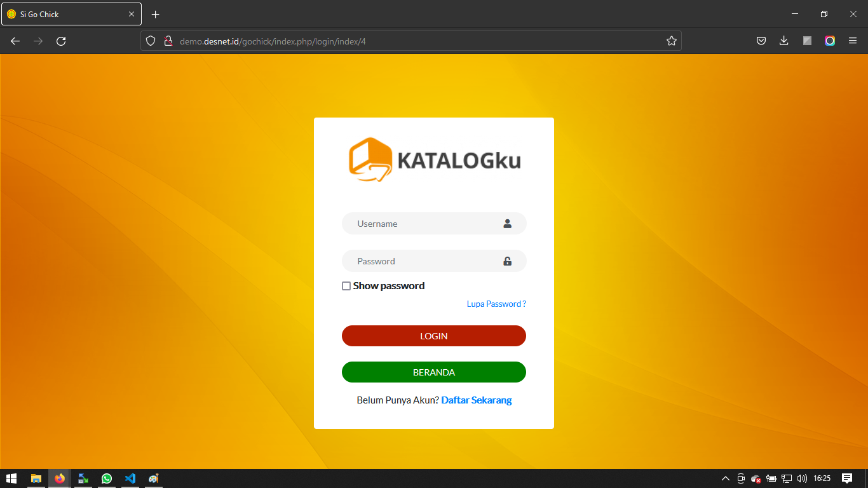The width and height of the screenshot is (868, 488).
Task: Open the browser downloads panel
Action: click(783, 41)
